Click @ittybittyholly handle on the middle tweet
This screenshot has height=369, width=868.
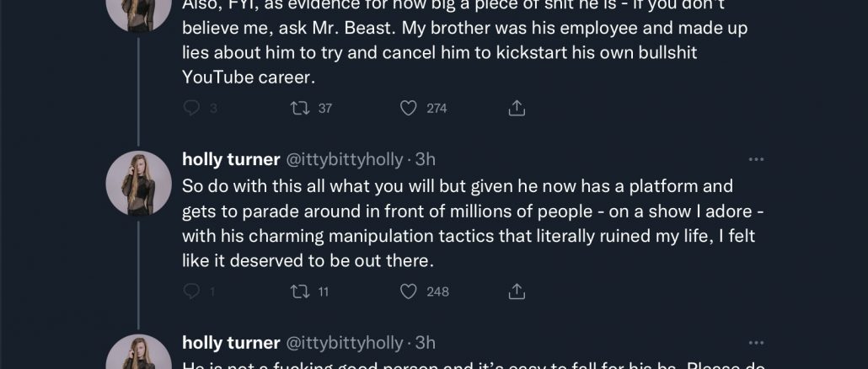pos(345,159)
